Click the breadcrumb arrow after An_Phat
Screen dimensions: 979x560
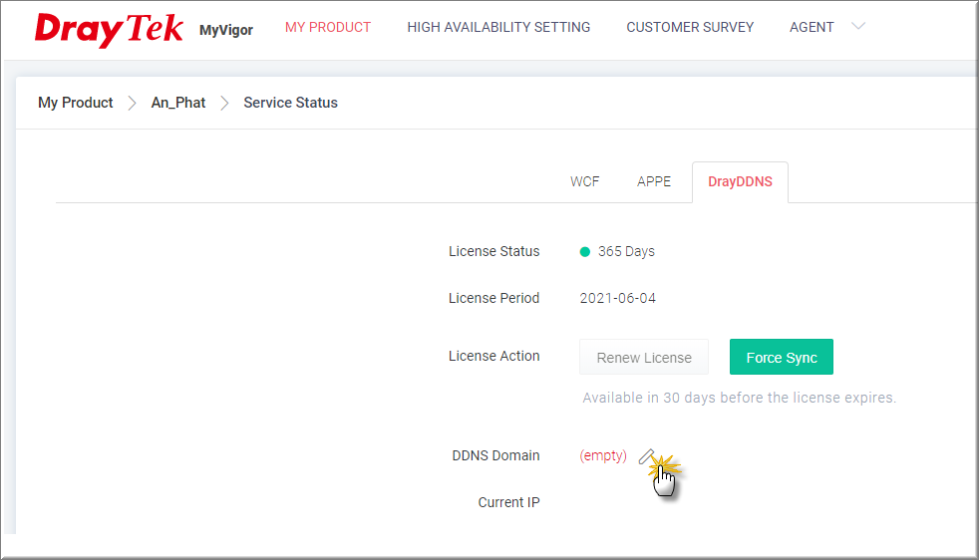click(x=224, y=103)
